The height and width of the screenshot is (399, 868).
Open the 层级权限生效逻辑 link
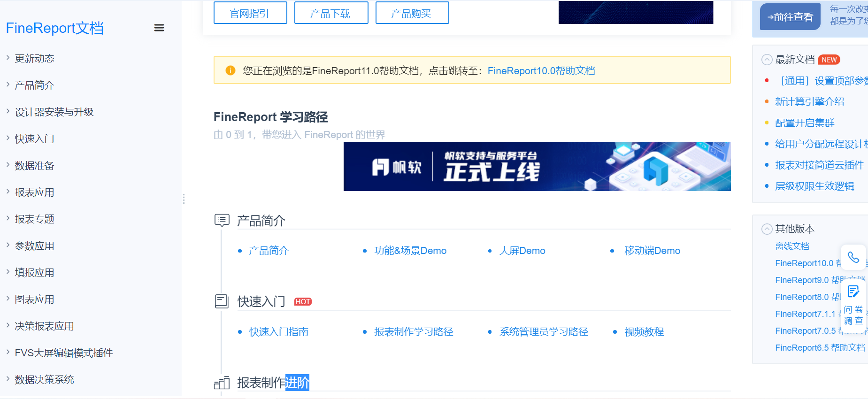[x=814, y=186]
